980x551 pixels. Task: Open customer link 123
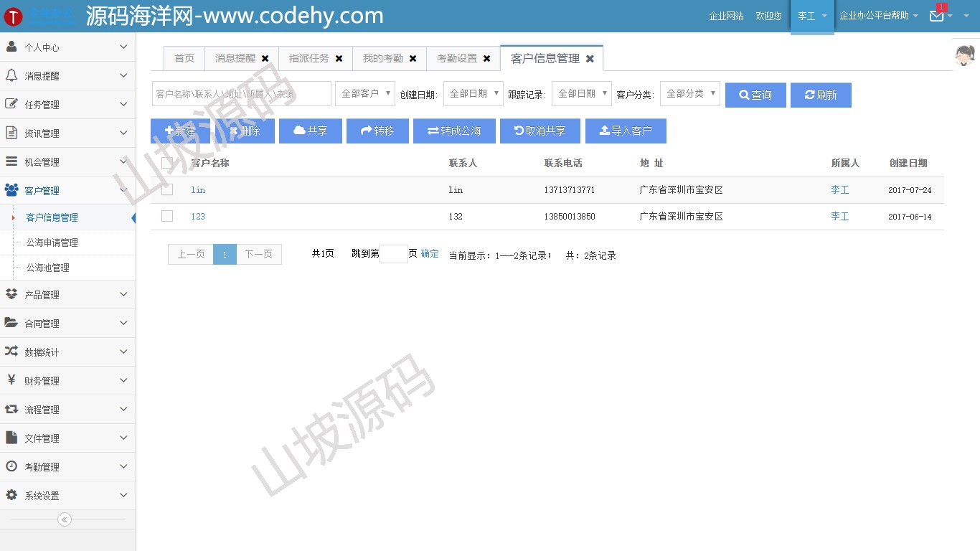pos(198,217)
